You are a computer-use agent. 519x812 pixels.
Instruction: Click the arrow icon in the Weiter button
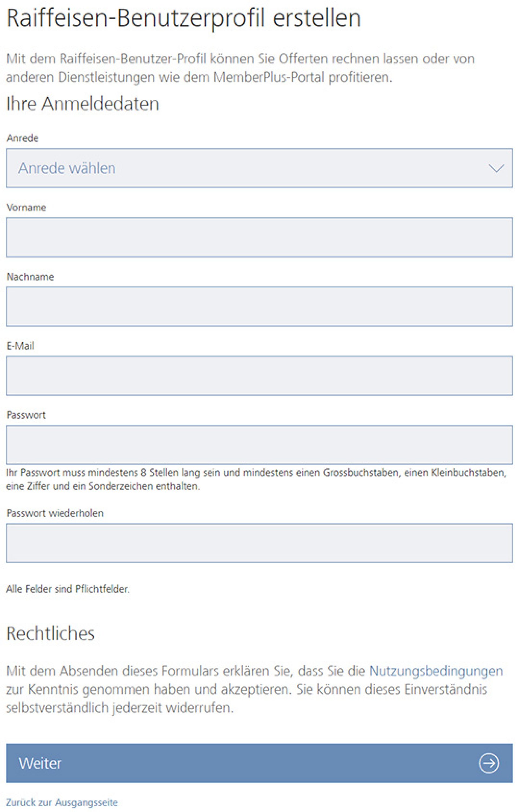coord(488,763)
